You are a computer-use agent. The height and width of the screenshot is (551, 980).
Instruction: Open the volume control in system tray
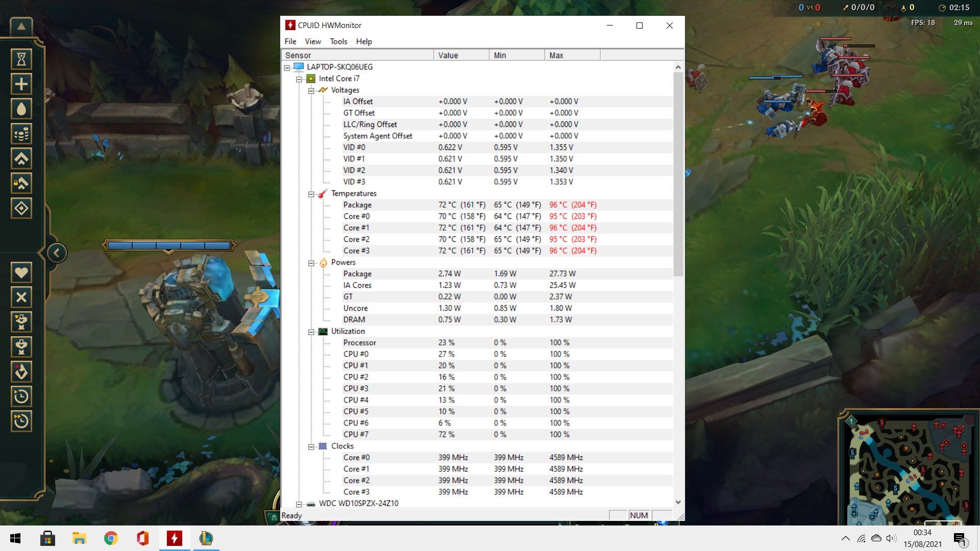(x=891, y=538)
